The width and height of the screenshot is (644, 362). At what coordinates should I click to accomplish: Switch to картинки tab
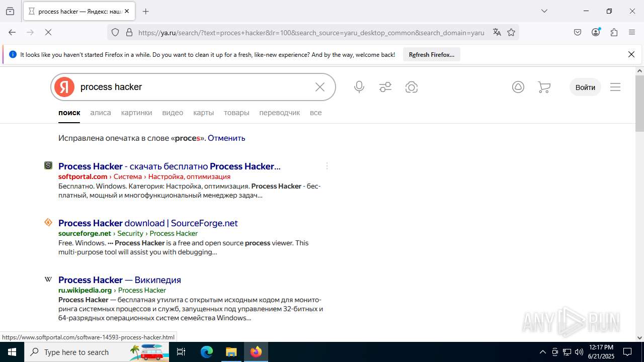tap(136, 113)
